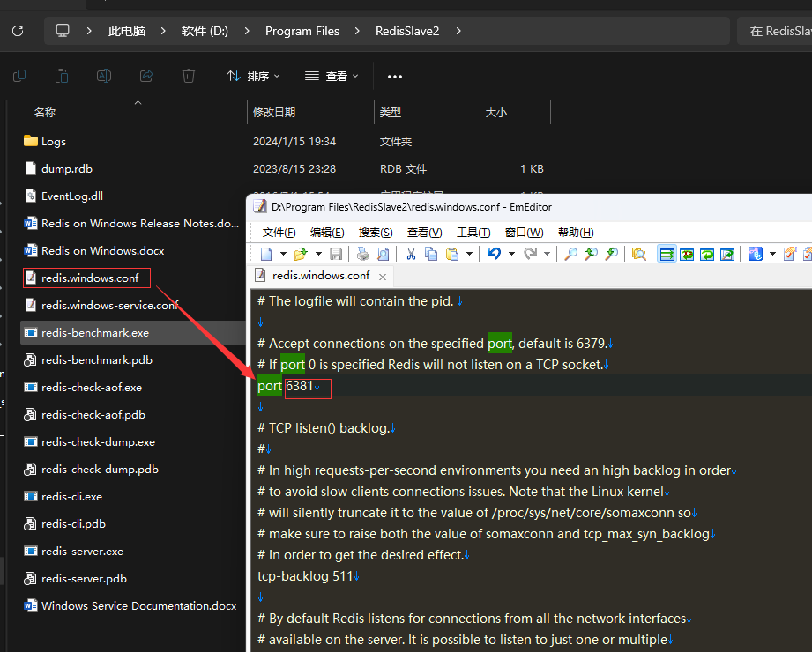Open the 查看(V) menu in EmEditor

425,233
